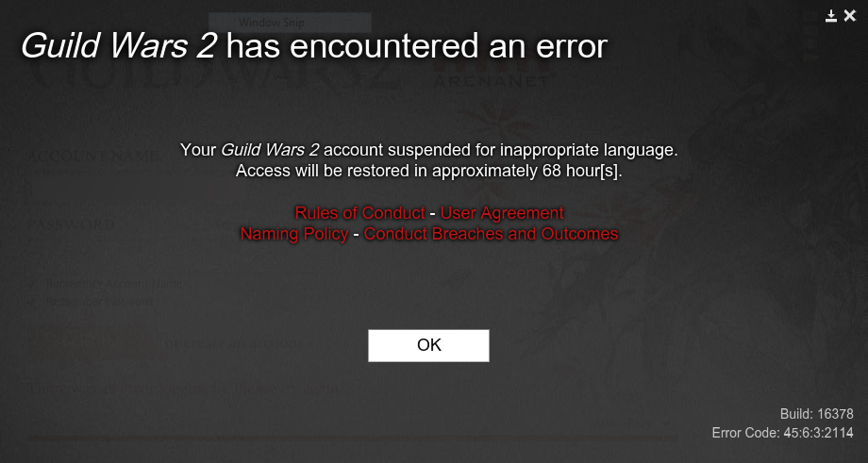The width and height of the screenshot is (868, 463).
Task: Click the dimmed log in button
Action: [92, 344]
